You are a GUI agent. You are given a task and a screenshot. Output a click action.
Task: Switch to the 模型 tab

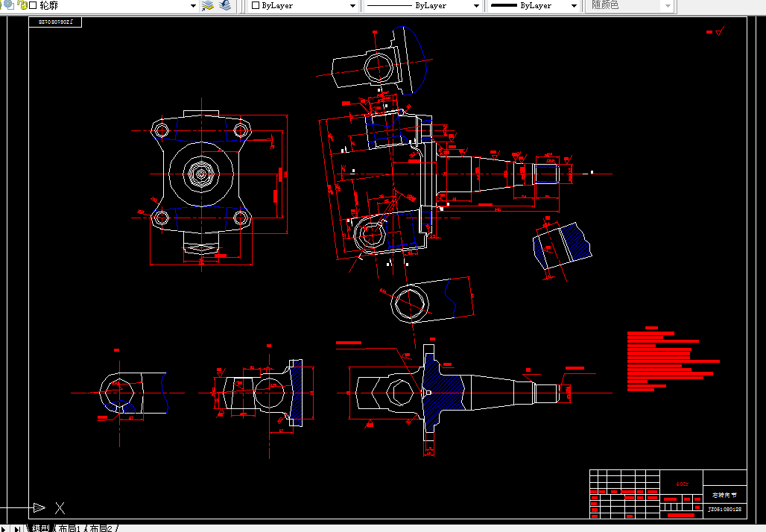click(40, 528)
